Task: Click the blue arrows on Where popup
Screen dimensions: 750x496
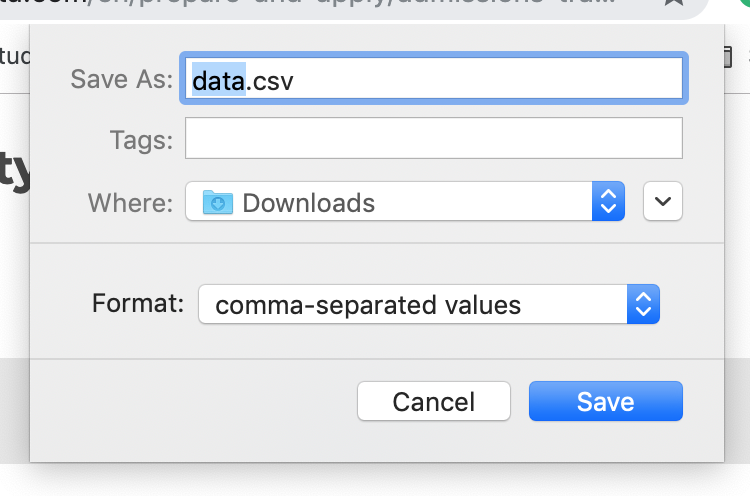Action: [x=608, y=202]
